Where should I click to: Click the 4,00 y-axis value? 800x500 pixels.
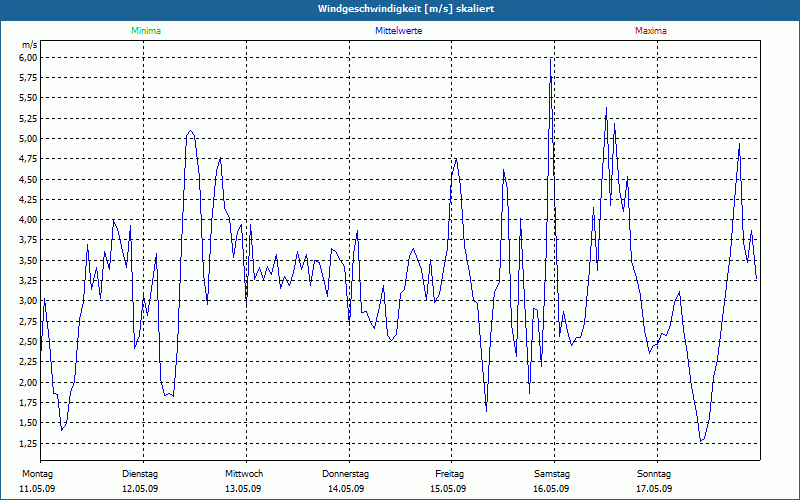(x=28, y=220)
